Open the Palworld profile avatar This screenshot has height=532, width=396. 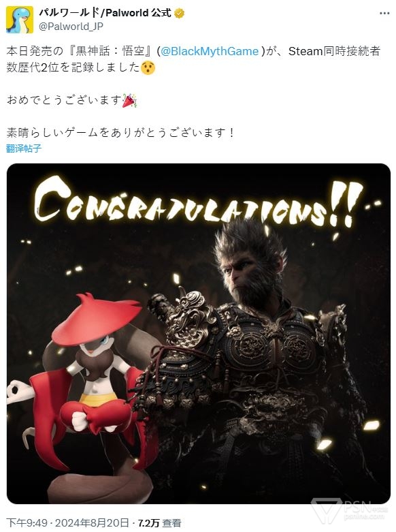pos(20,20)
